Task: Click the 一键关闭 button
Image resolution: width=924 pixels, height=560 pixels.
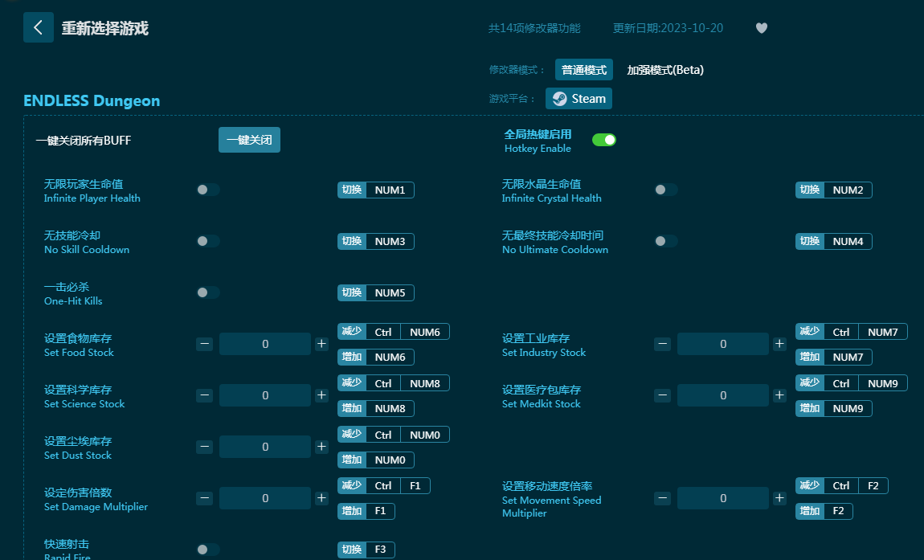Action: click(x=249, y=140)
